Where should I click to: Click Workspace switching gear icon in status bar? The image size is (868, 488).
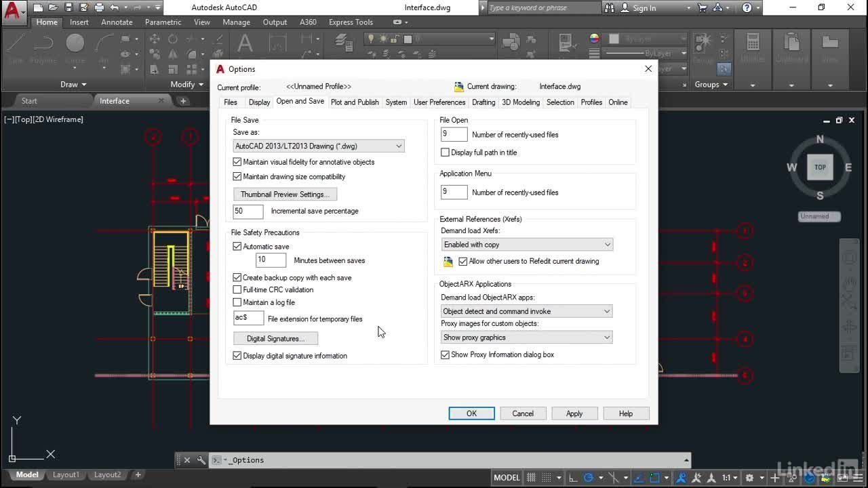pos(749,477)
